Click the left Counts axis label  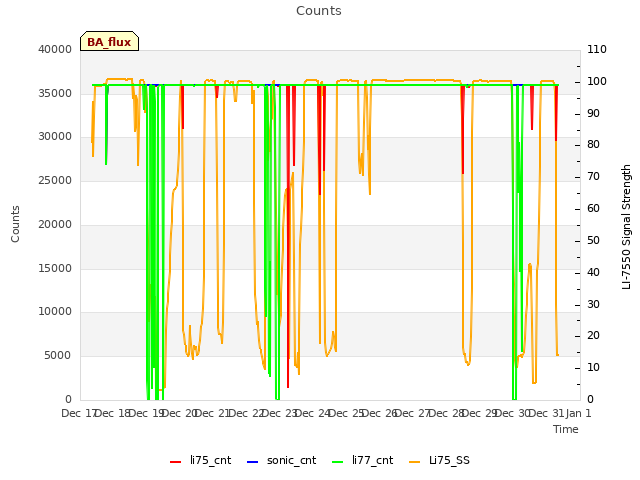(x=15, y=224)
